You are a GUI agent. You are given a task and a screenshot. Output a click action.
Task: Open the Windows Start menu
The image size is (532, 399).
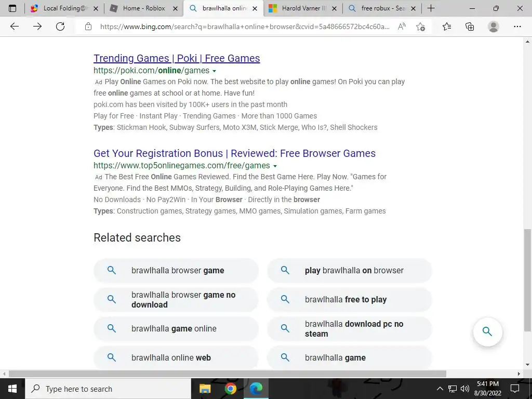click(12, 389)
